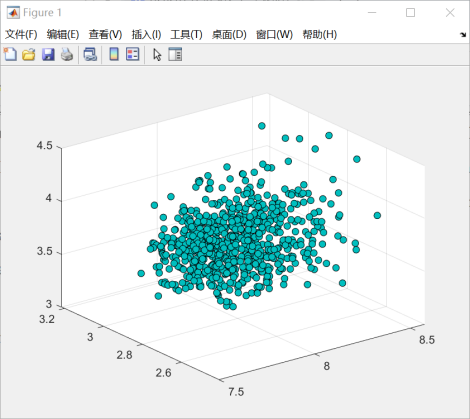Toggle the Edit Plot arrow cursor tool
The height and width of the screenshot is (419, 470).
157,55
